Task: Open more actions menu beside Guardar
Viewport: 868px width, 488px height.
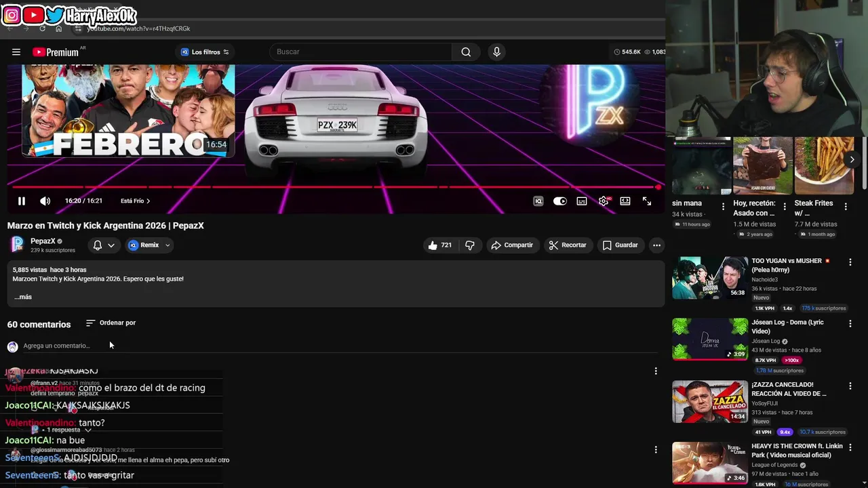Action: point(656,245)
